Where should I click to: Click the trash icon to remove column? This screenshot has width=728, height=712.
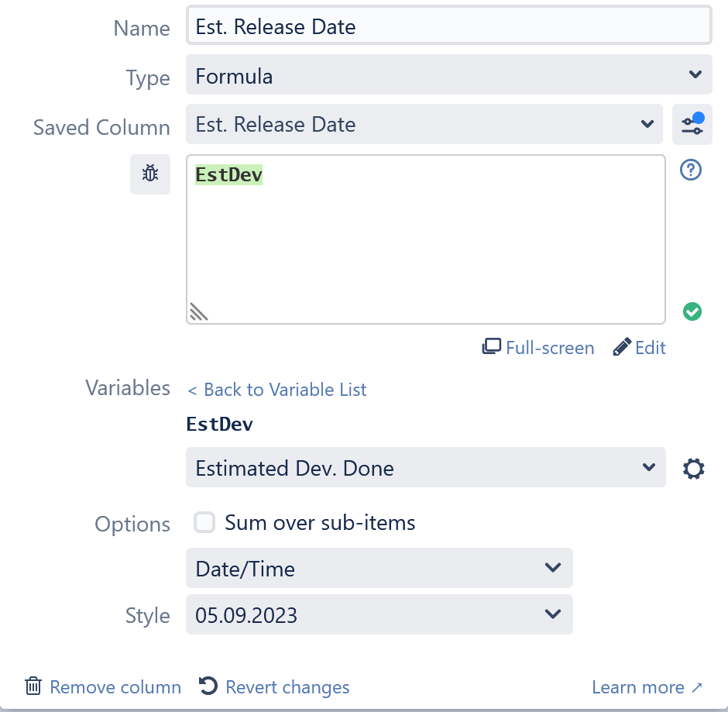tap(33, 686)
